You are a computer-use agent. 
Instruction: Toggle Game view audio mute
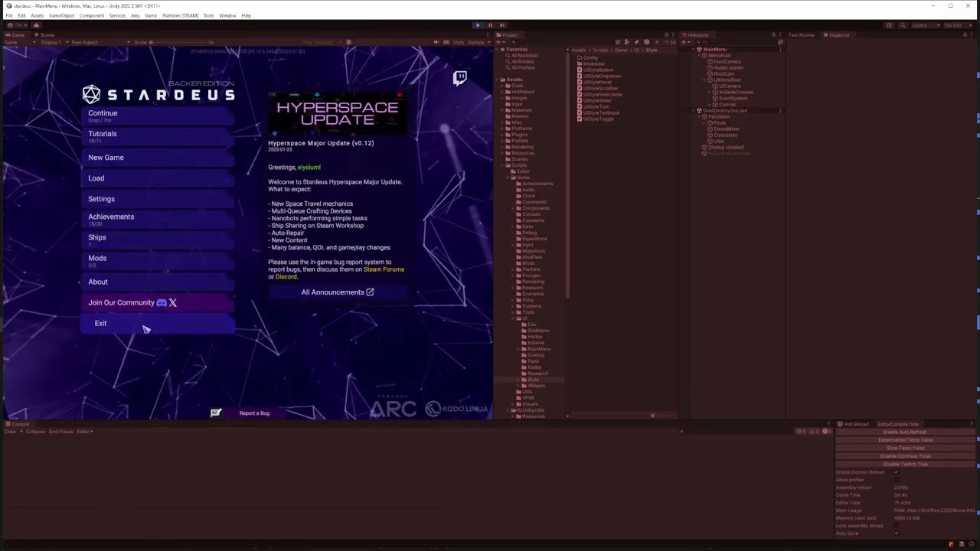click(x=436, y=42)
